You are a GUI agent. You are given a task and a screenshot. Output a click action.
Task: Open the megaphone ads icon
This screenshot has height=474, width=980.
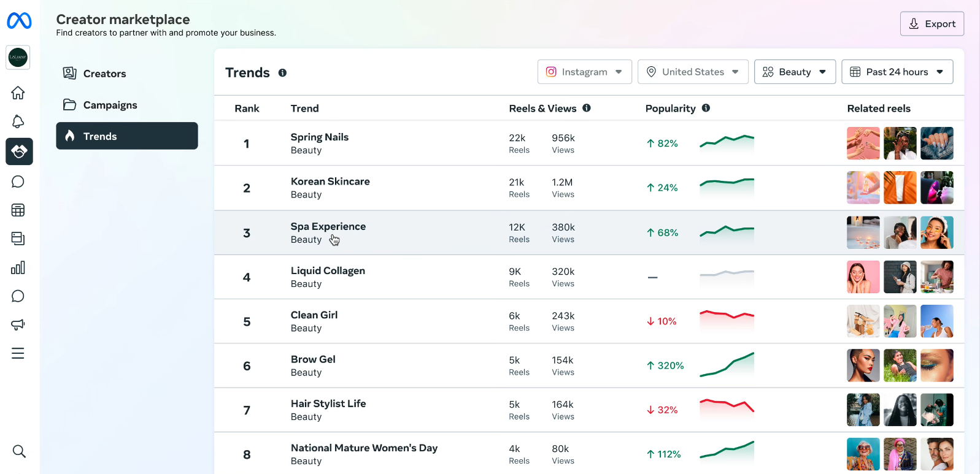point(18,324)
